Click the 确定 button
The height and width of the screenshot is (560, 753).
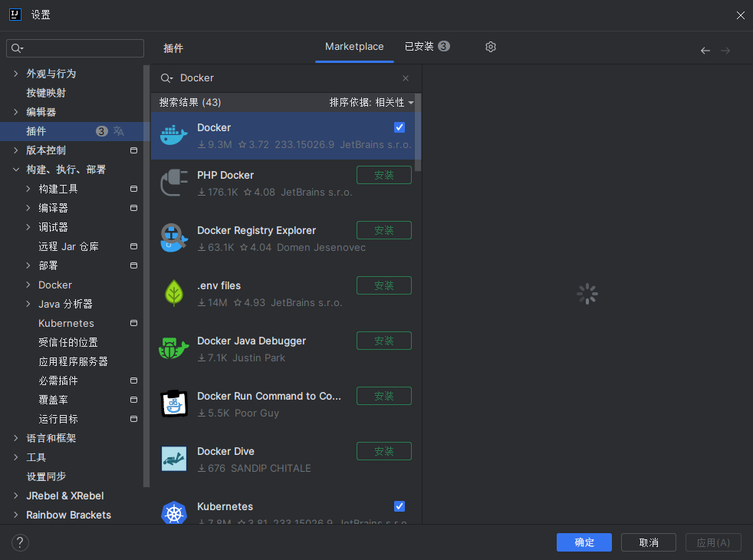584,542
